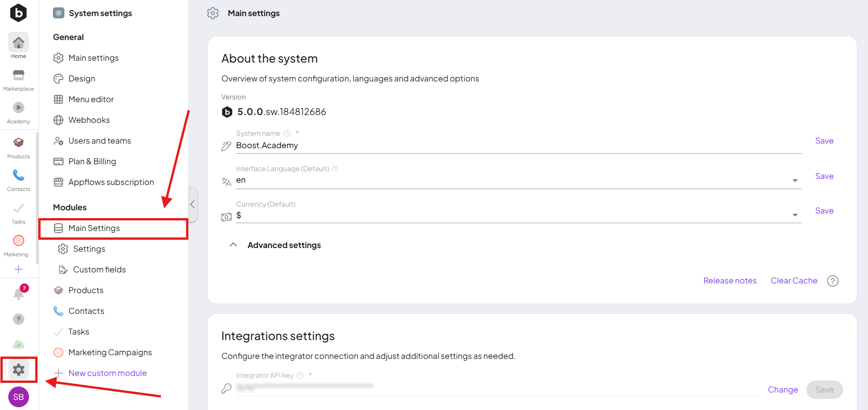Open the SB user avatar

[x=18, y=397]
